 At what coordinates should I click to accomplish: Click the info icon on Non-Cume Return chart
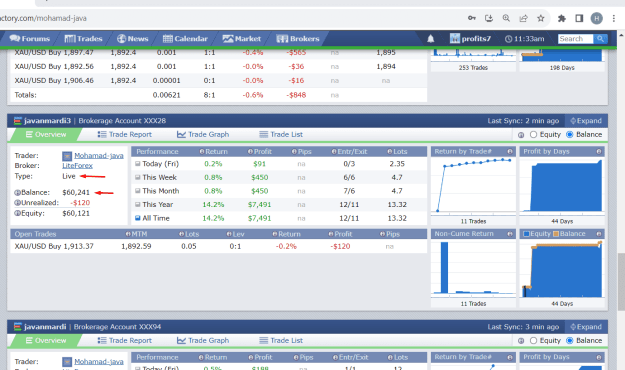pos(510,234)
